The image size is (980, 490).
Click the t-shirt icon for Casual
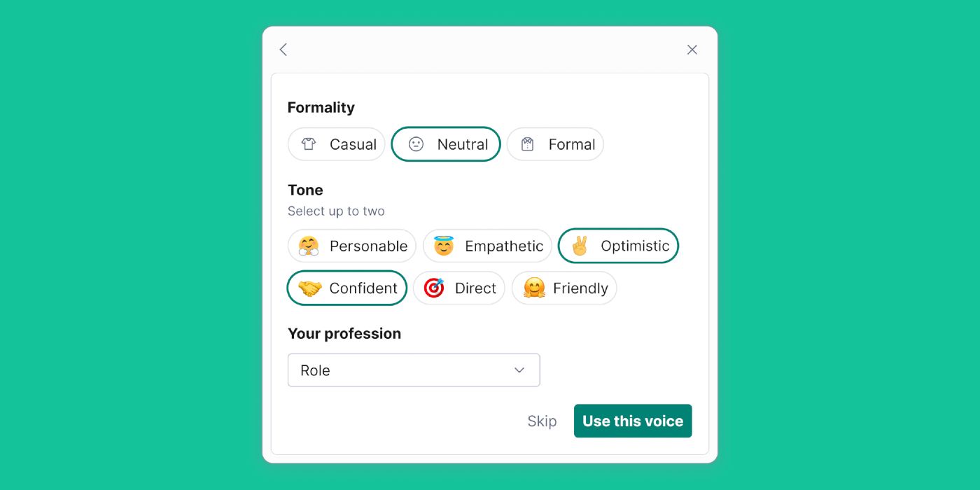click(309, 144)
